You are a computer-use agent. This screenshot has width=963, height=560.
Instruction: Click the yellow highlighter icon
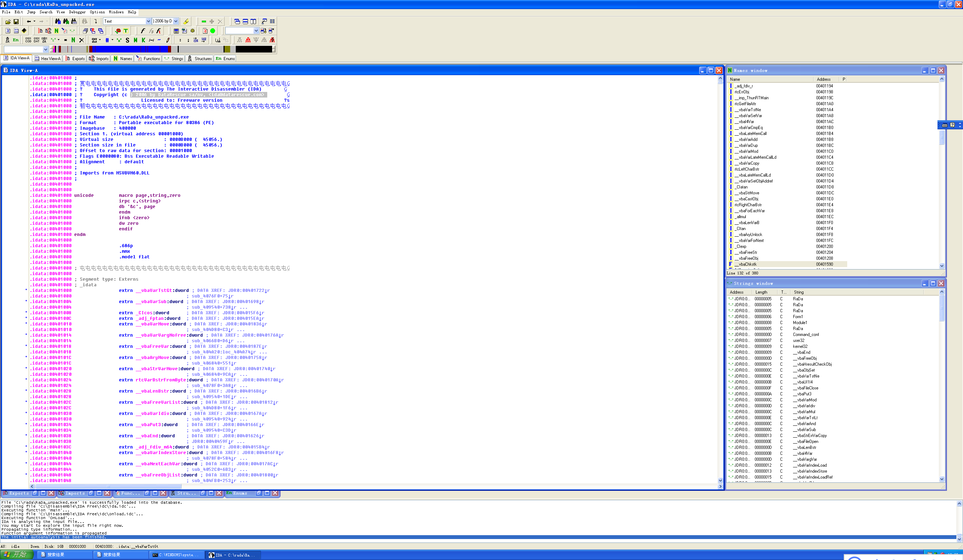(x=186, y=21)
